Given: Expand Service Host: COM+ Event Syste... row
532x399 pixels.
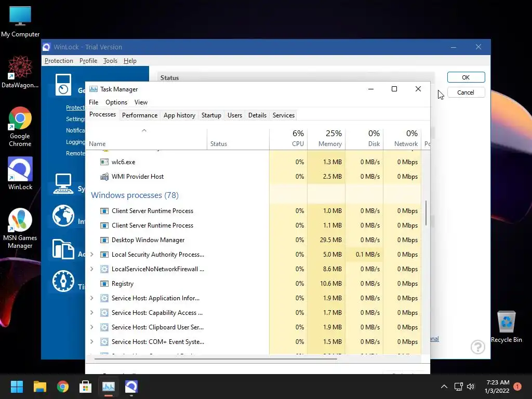Looking at the screenshot, I should point(91,342).
